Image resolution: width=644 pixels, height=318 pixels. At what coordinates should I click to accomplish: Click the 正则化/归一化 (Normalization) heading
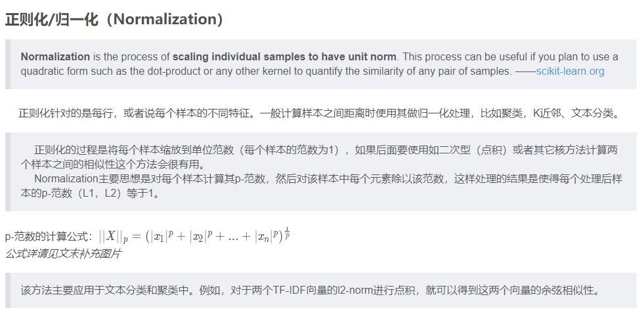[114, 19]
